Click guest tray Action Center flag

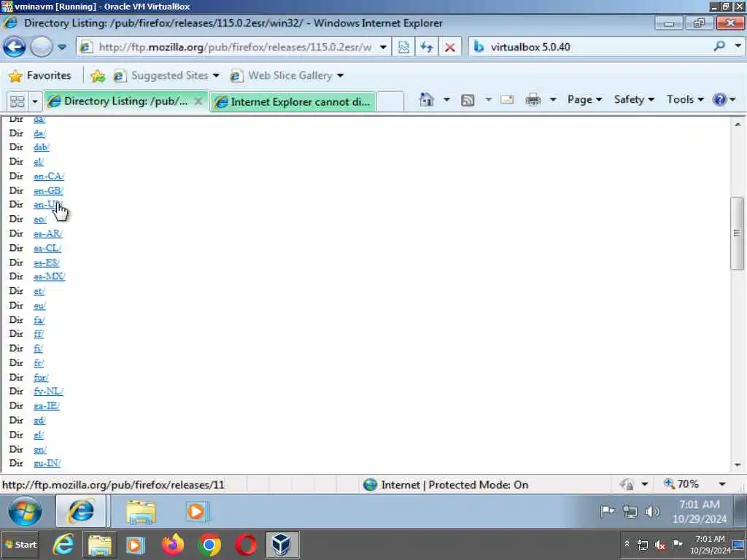pyautogui.click(x=608, y=512)
